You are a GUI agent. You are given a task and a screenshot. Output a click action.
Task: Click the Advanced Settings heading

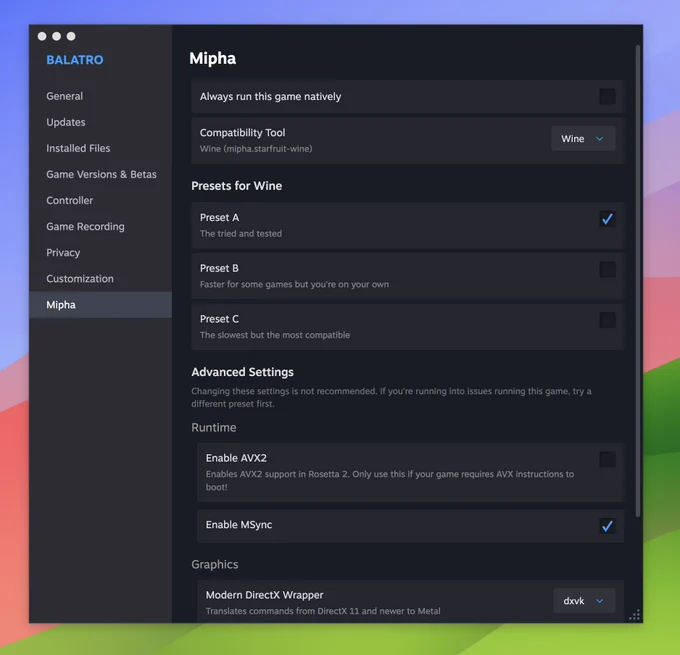click(242, 372)
